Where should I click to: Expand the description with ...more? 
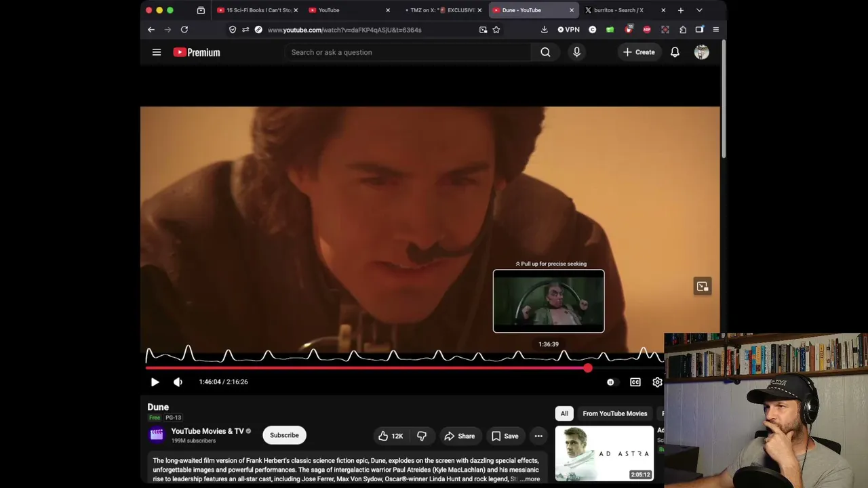532,479
